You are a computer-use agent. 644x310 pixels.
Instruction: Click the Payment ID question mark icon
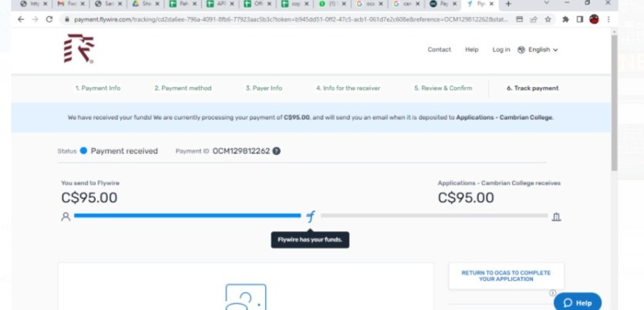(x=277, y=151)
